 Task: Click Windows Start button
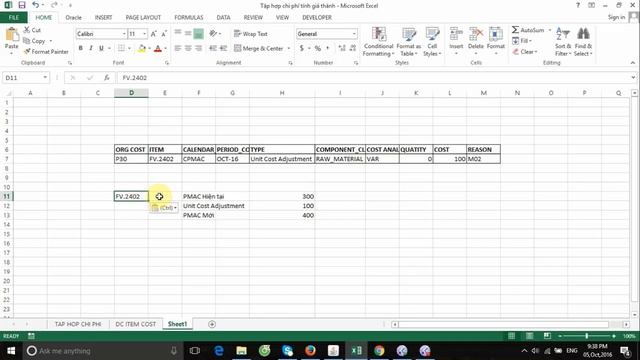tap(11, 351)
